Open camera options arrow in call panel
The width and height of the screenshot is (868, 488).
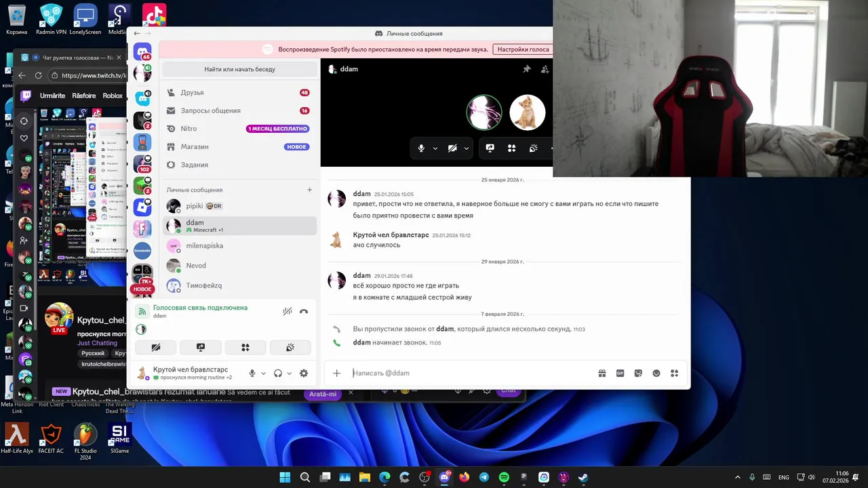[467, 148]
